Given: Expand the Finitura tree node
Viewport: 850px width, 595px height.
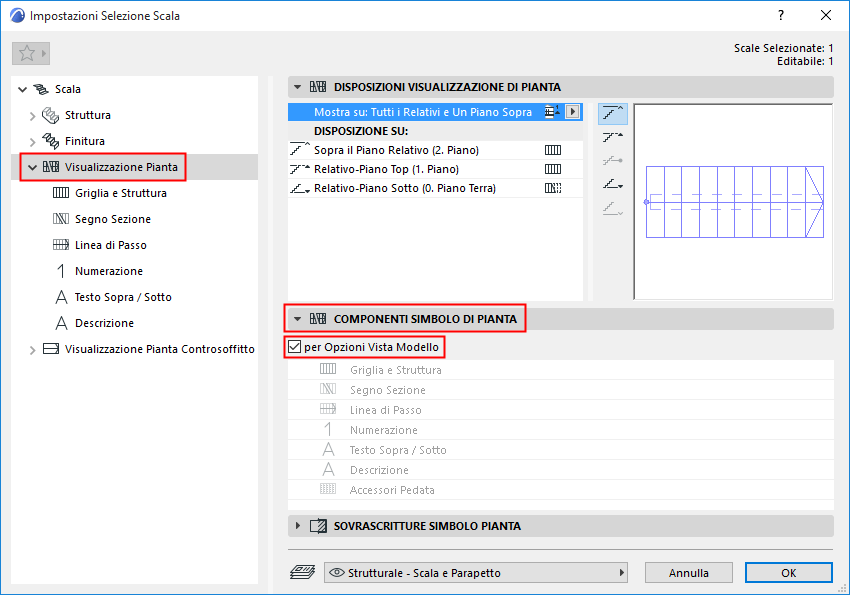Looking at the screenshot, I should [x=33, y=141].
